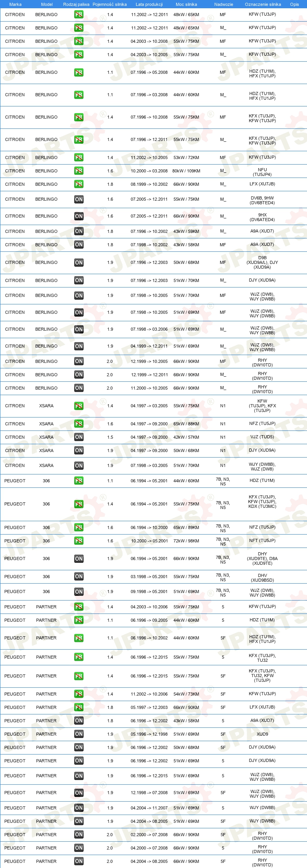Select "54kW / 73KM" power cell

tap(186, 694)
